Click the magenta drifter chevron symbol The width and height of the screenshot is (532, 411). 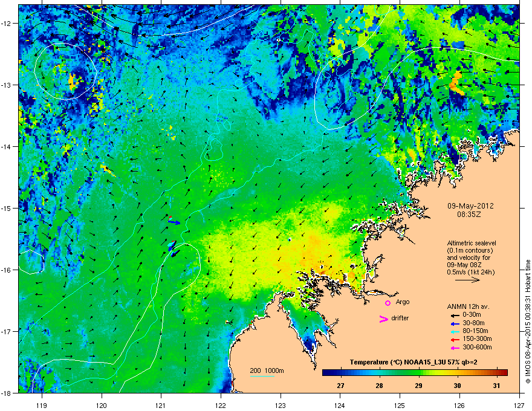click(x=384, y=319)
